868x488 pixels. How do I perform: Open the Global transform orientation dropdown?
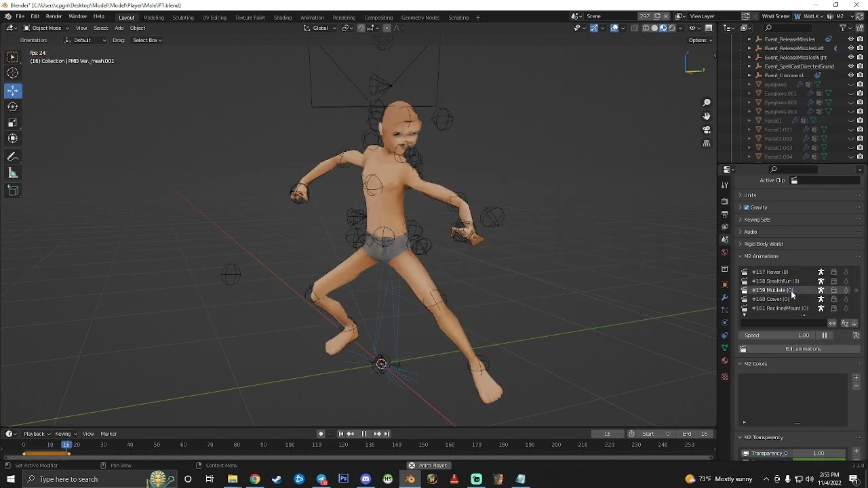320,28
